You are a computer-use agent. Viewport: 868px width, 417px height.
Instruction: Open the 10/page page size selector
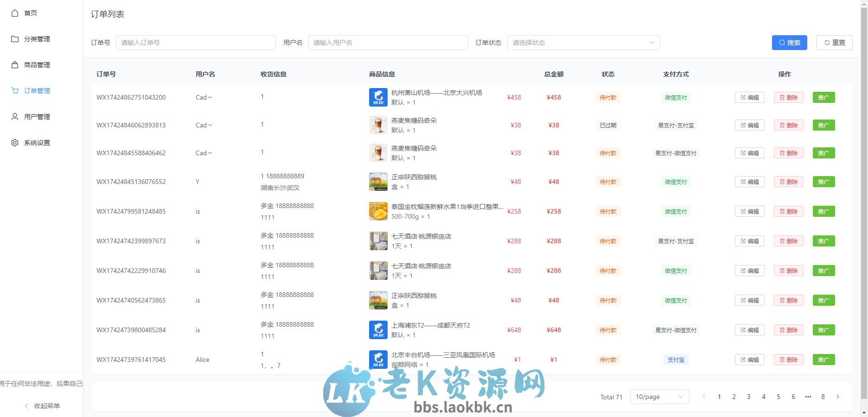659,397
